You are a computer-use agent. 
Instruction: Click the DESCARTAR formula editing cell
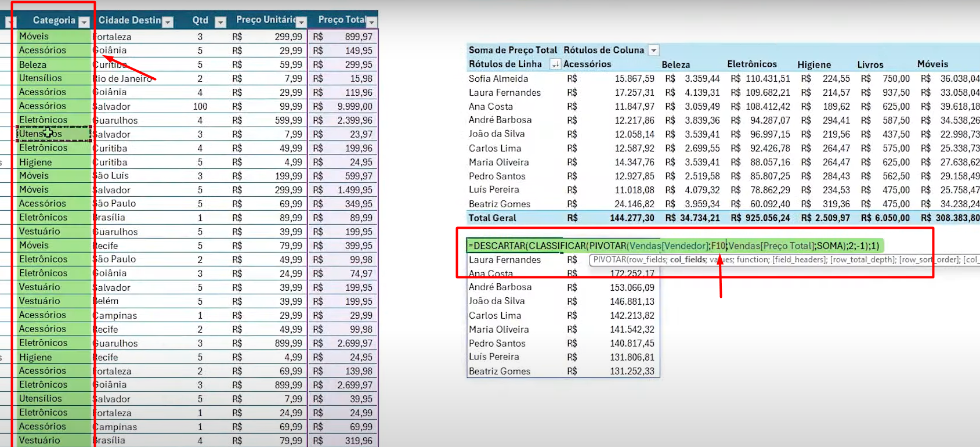point(673,246)
